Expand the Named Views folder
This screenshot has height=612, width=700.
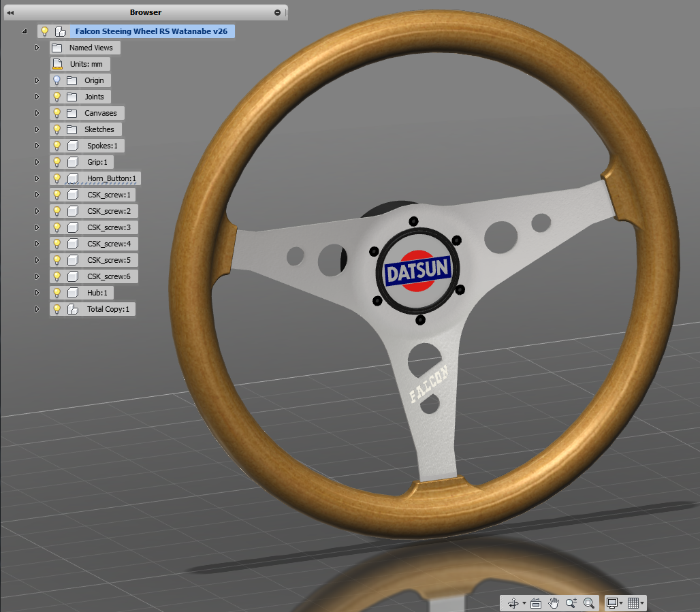click(x=37, y=48)
